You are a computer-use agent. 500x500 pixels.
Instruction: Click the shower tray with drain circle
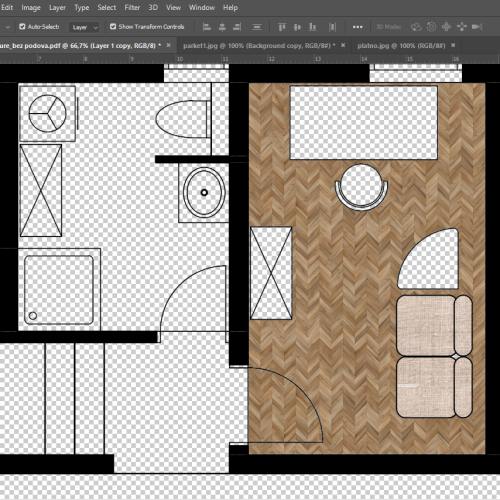[59, 290]
